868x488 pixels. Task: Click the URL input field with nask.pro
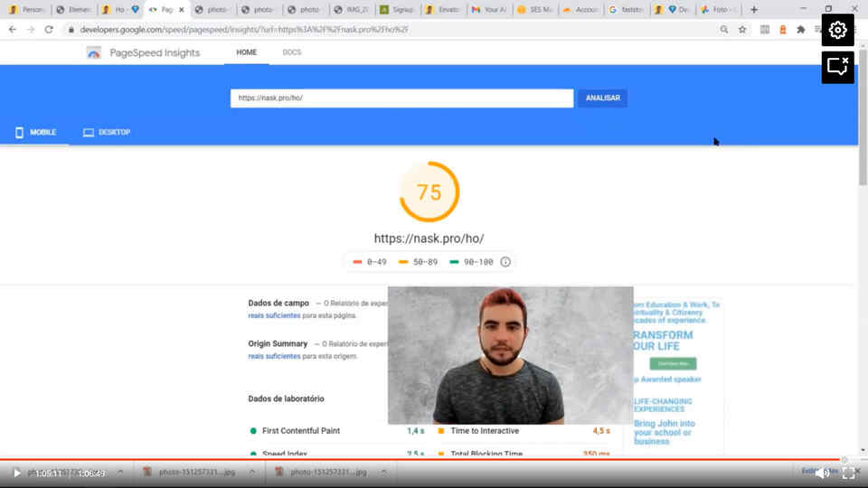point(401,98)
